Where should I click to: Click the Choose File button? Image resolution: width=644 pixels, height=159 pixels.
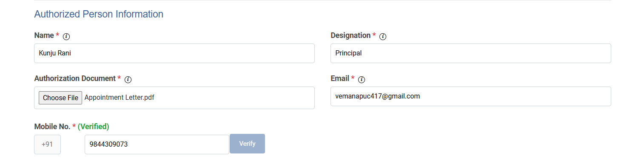[x=60, y=98]
